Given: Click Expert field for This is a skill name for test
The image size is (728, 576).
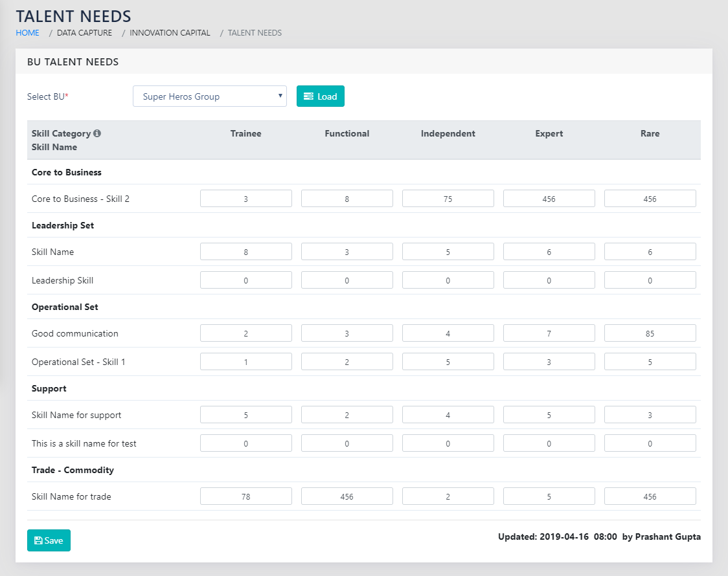Looking at the screenshot, I should click(x=549, y=443).
